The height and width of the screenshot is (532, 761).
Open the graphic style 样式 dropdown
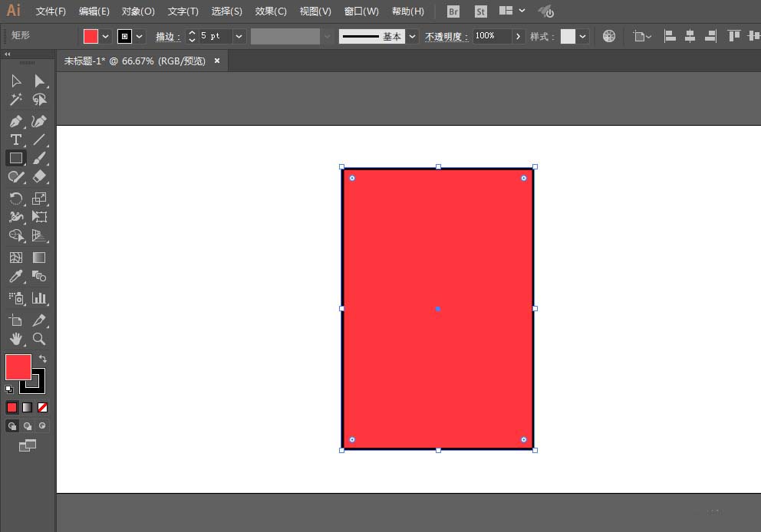[x=582, y=36]
